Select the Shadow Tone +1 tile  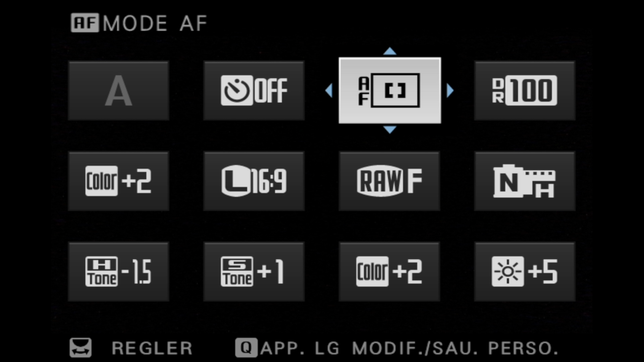(254, 271)
